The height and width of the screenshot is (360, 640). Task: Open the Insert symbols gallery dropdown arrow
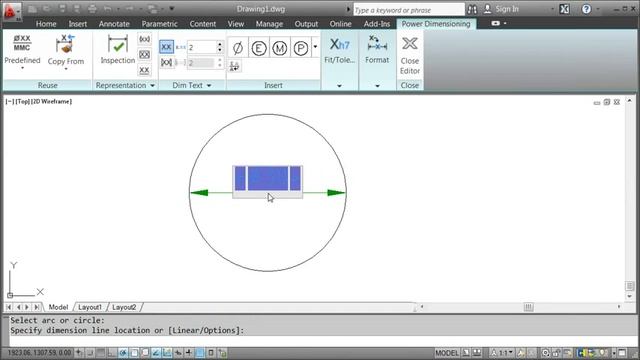[316, 47]
